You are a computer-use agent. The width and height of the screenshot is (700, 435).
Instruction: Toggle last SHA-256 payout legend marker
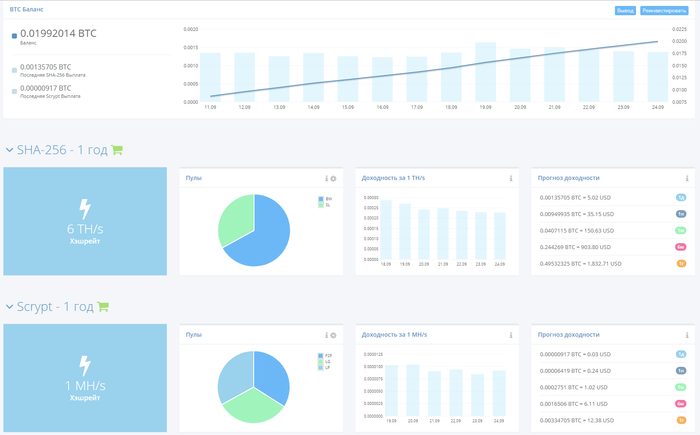(x=14, y=70)
